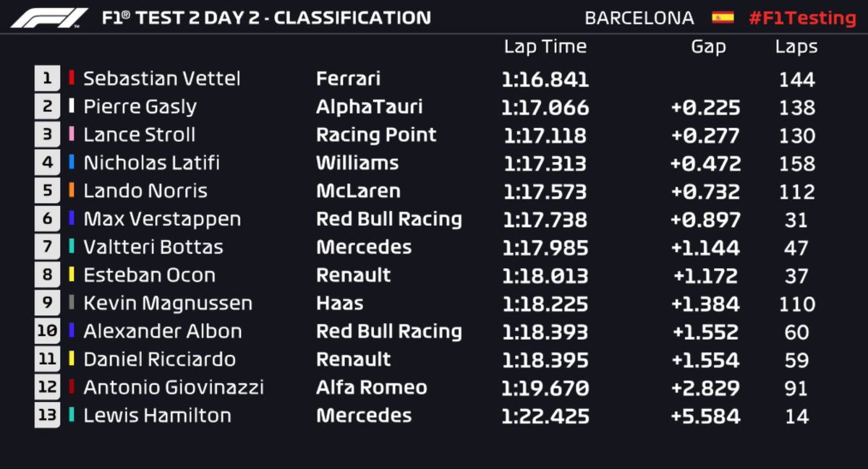
Task: Click Max Verstappen's lap time 1:17.738
Action: [545, 220]
